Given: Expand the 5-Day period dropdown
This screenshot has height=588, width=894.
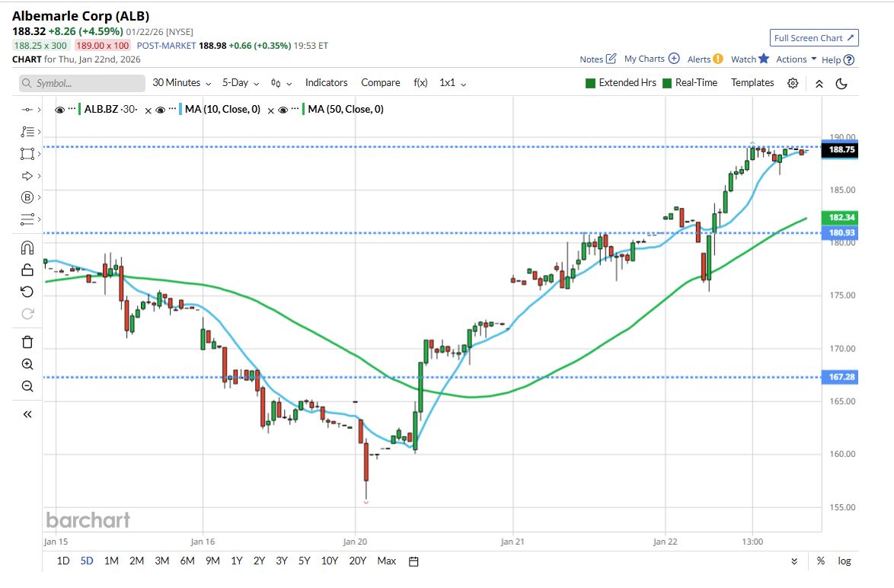Looking at the screenshot, I should (240, 83).
